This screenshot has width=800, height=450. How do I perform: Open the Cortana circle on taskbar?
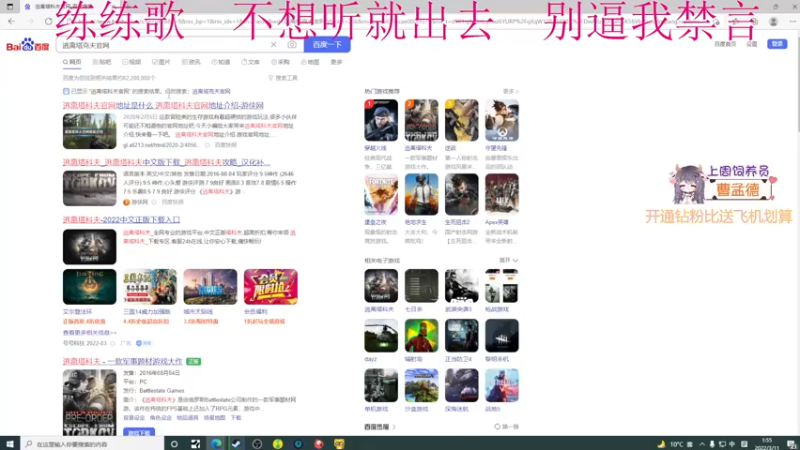174,444
